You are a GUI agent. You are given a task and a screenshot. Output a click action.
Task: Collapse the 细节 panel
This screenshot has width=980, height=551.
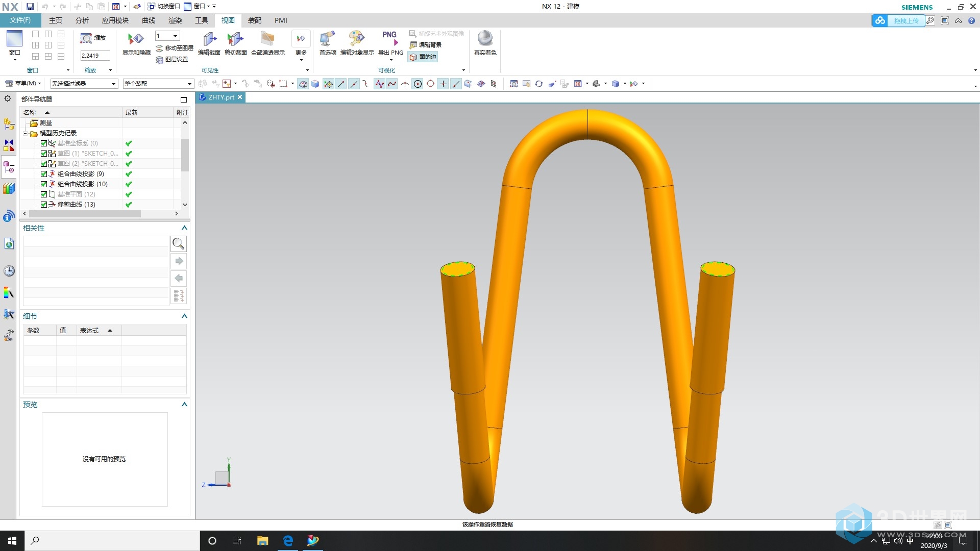coord(184,316)
